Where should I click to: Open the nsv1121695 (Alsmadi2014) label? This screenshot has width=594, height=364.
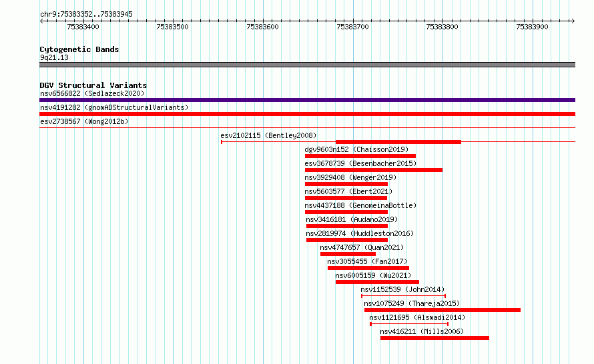pyautogui.click(x=417, y=317)
